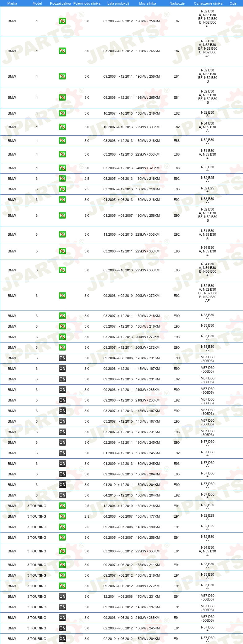Click petrol icon for 3 Touring 140kW/190KM row
Screen dimensions: 243x644
pos(62,527)
